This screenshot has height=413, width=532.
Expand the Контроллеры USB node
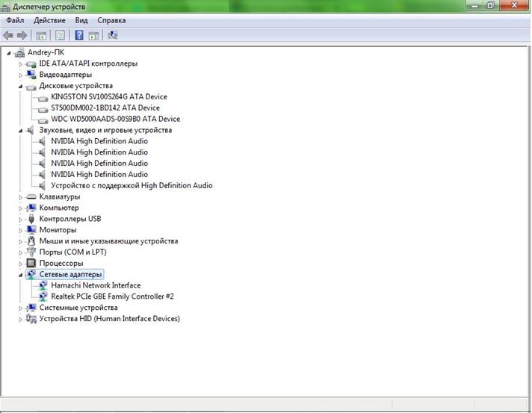coord(21,219)
